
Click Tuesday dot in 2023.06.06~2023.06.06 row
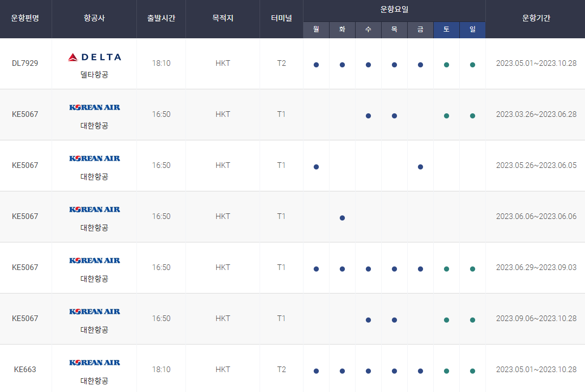pyautogui.click(x=342, y=218)
